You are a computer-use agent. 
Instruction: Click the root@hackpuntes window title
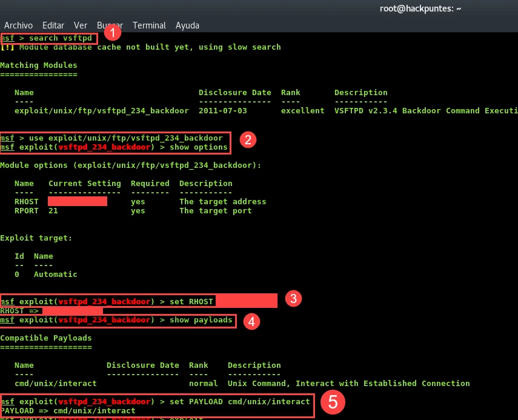point(420,8)
